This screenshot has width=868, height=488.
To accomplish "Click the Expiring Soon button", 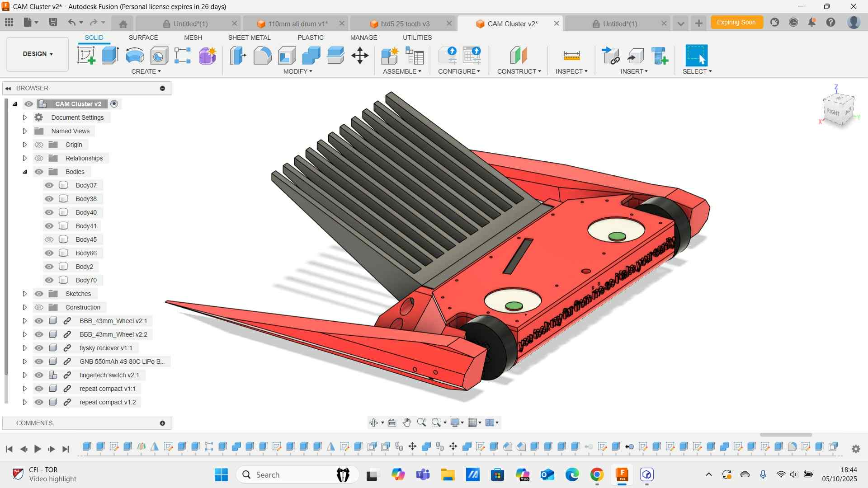I will (736, 22).
